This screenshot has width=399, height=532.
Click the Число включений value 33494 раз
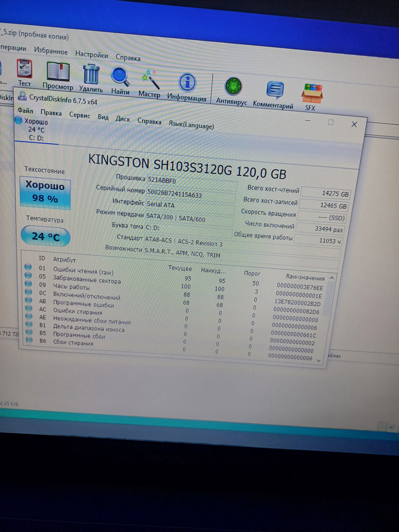[x=320, y=229]
